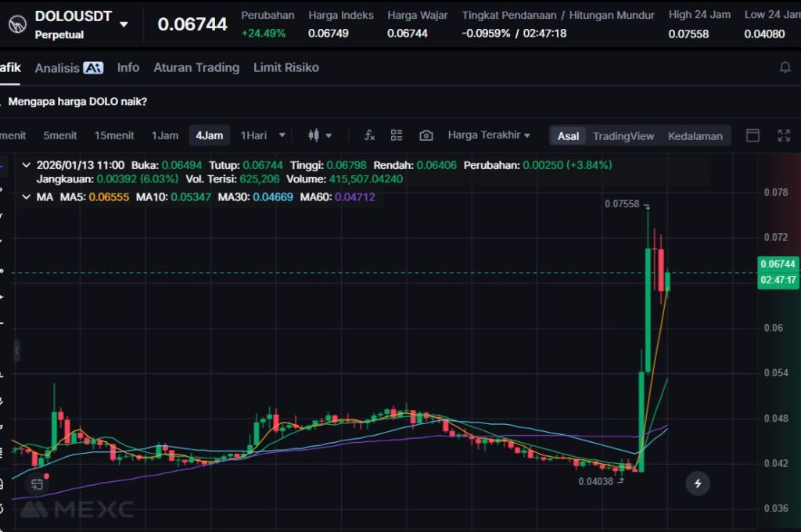Click the 'Mengapa harga DOLO naik?' link
801x532 pixels.
[x=77, y=102]
